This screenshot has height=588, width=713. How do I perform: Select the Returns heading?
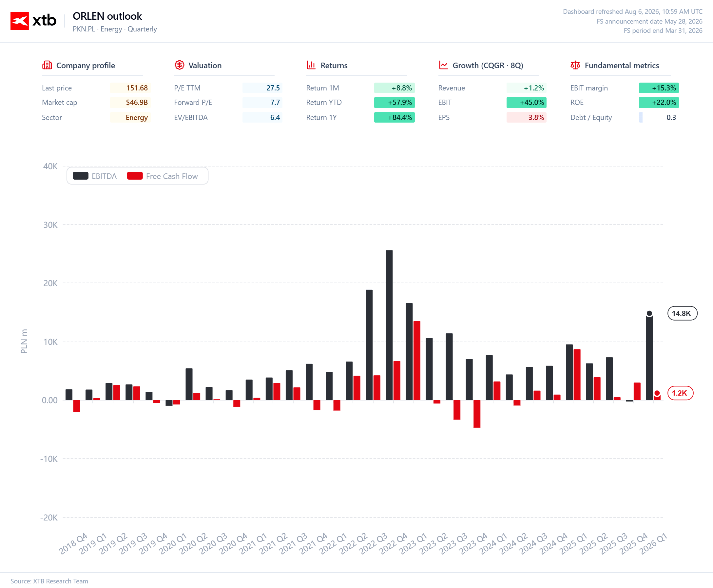[x=334, y=65]
